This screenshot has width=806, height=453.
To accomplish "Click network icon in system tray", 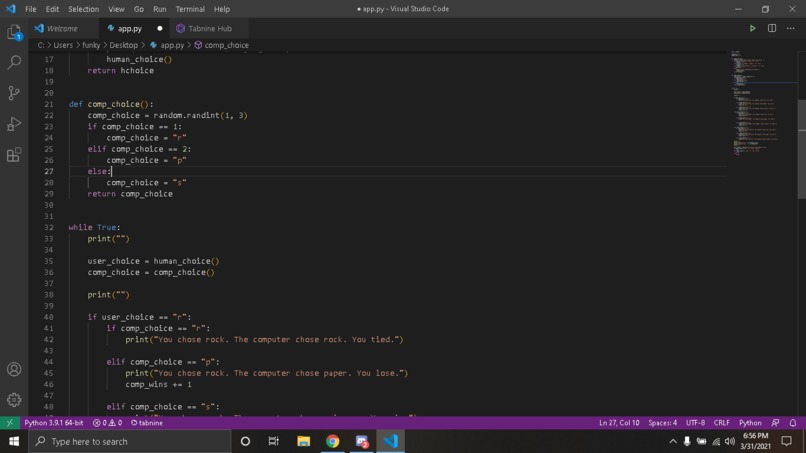I will click(x=716, y=441).
